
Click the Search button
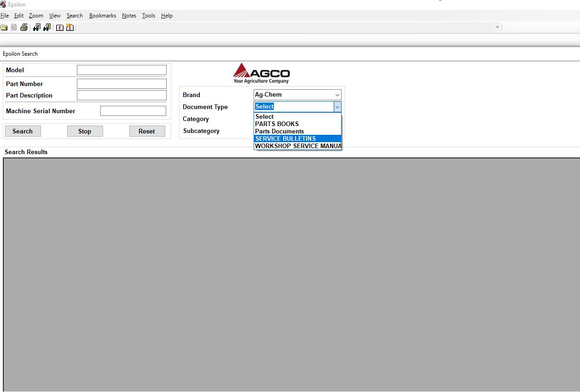pyautogui.click(x=23, y=131)
